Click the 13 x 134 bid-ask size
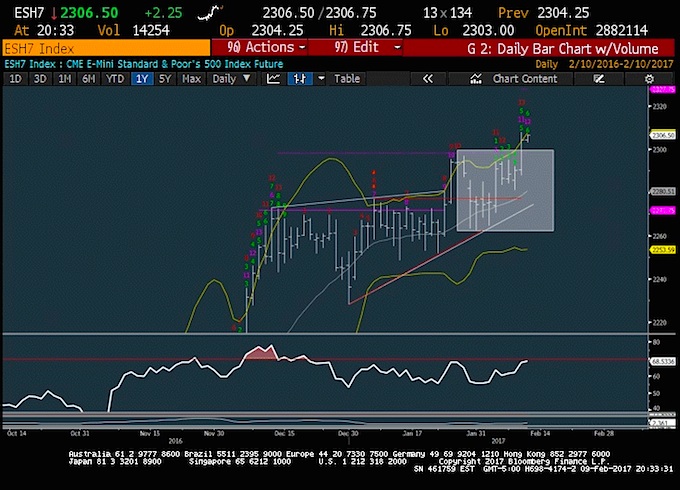 [x=447, y=13]
